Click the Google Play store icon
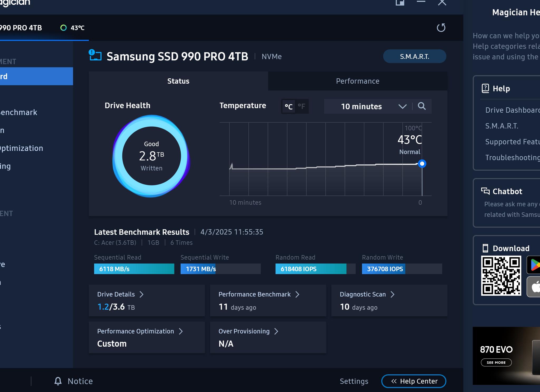 point(533,265)
